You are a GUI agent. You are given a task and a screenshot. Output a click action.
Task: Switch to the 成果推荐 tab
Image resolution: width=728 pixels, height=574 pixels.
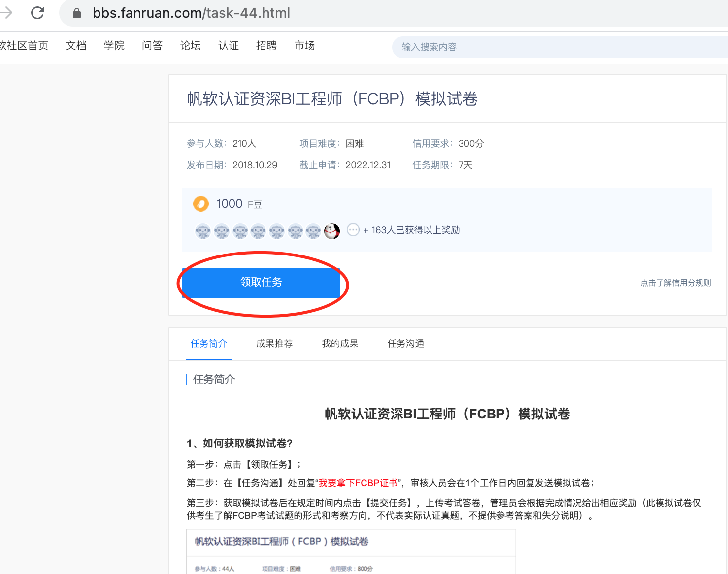pyautogui.click(x=274, y=344)
